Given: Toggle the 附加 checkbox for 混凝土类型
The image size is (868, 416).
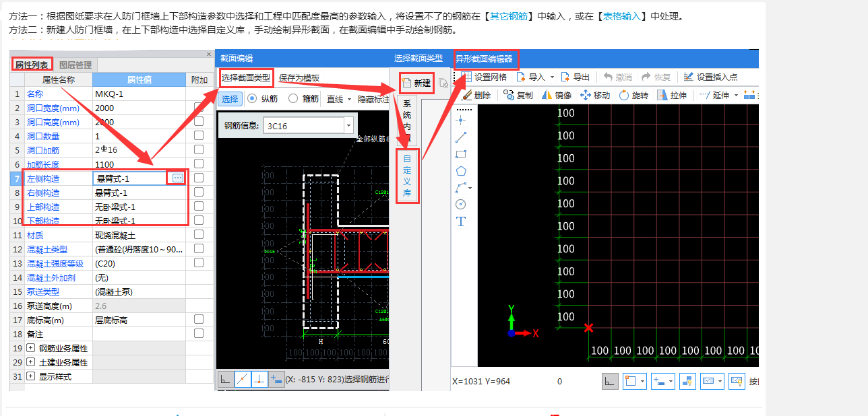Looking at the screenshot, I should (199, 249).
